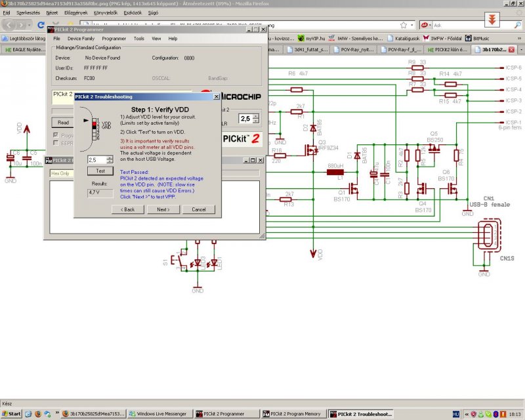525x420 pixels.
Task: Click the red shield tray icon
Action: click(473, 414)
